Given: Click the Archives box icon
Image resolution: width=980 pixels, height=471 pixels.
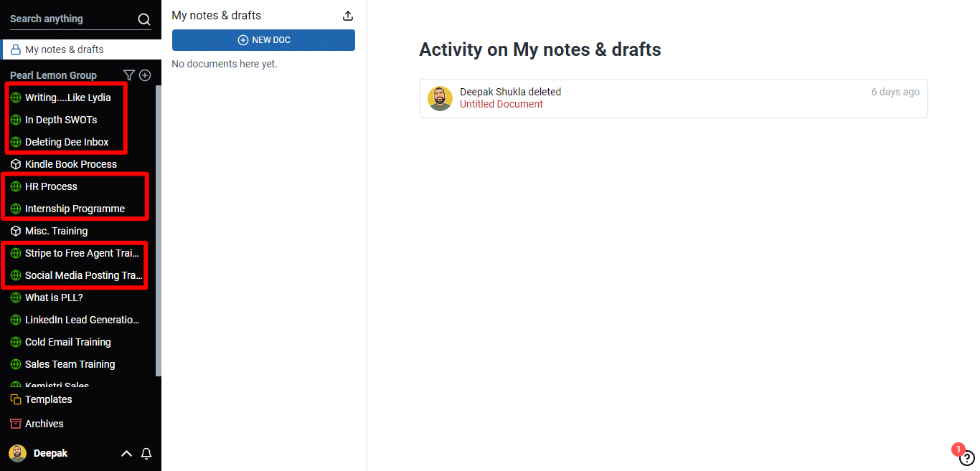Looking at the screenshot, I should [16, 424].
